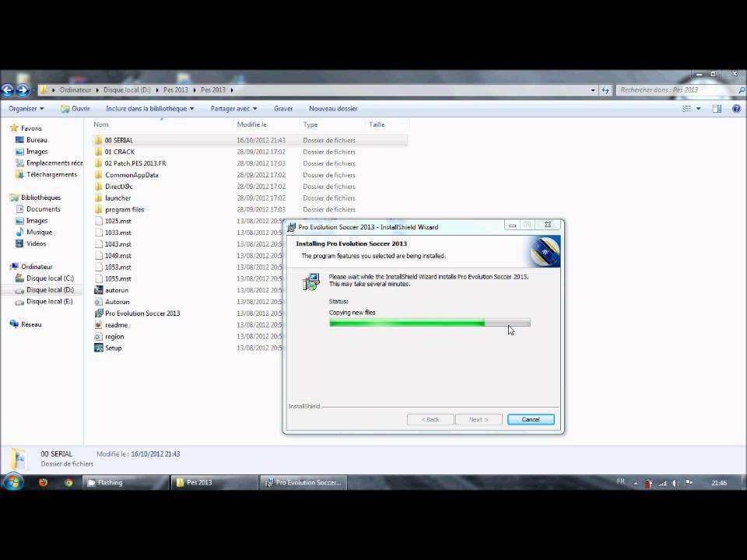Screen dimensions: 747x560
Task: Click the network signal tray icon
Action: 662,483
